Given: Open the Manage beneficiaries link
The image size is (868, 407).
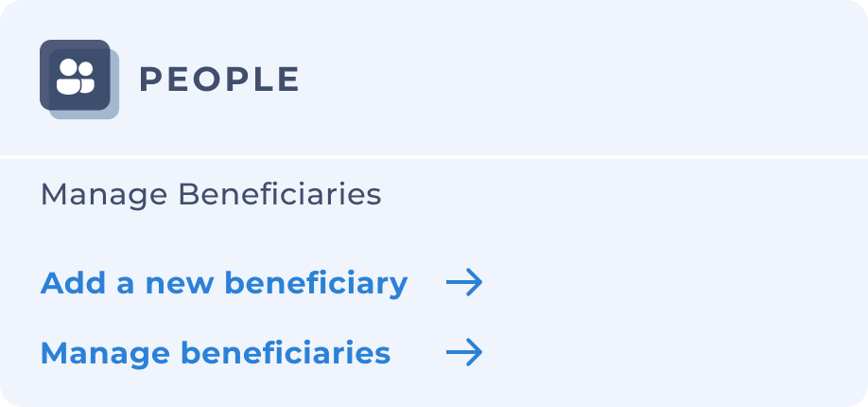Looking at the screenshot, I should (x=216, y=353).
